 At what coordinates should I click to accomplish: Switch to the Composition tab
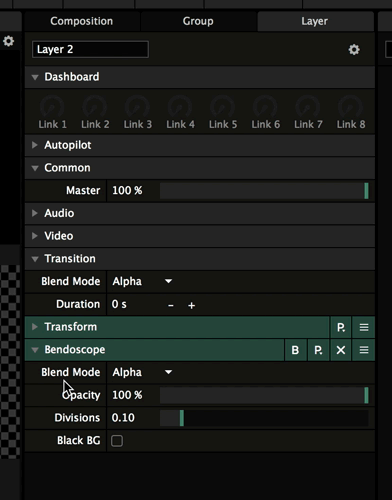pyautogui.click(x=81, y=21)
